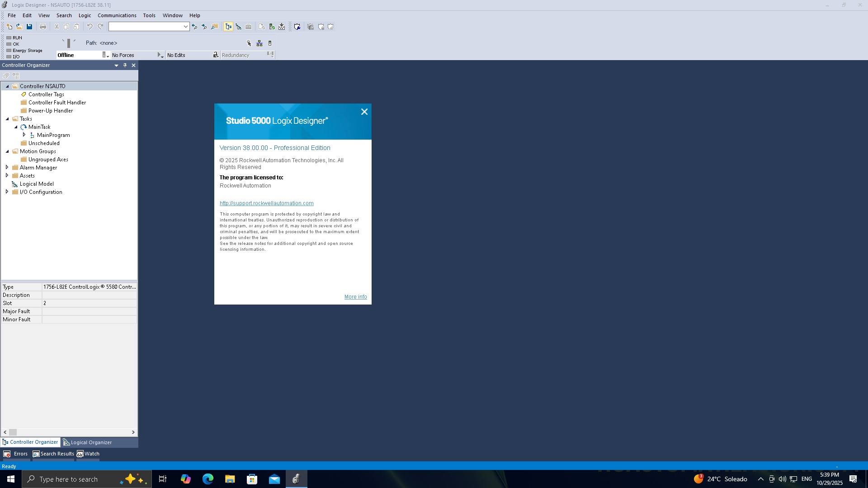This screenshot has width=868, height=488.
Task: Pin the Controller Organizer panel
Action: [125, 66]
